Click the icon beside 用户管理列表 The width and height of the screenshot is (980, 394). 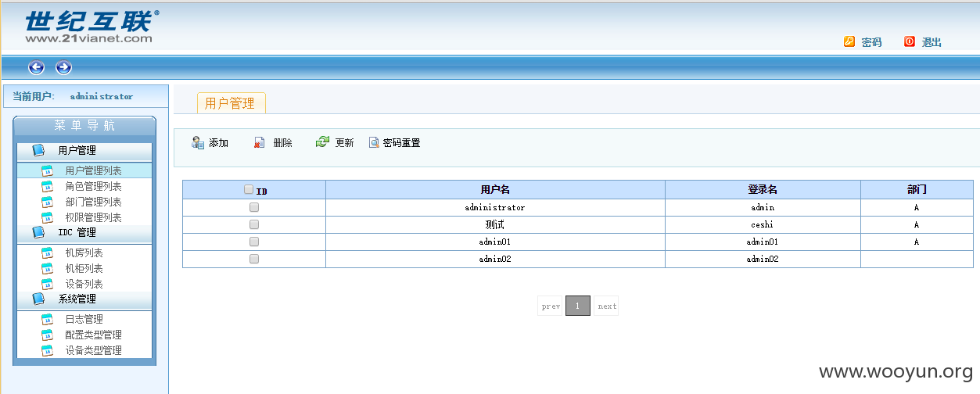(47, 170)
